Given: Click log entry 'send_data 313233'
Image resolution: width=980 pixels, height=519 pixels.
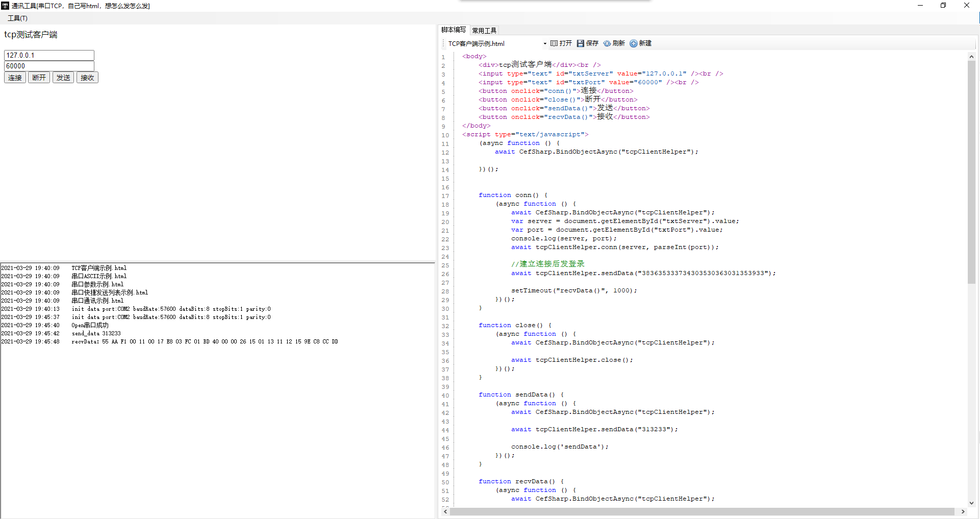Looking at the screenshot, I should click(96, 333).
